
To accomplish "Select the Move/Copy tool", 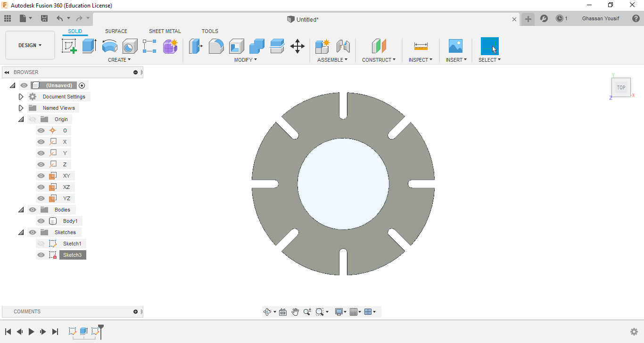I will click(x=297, y=46).
